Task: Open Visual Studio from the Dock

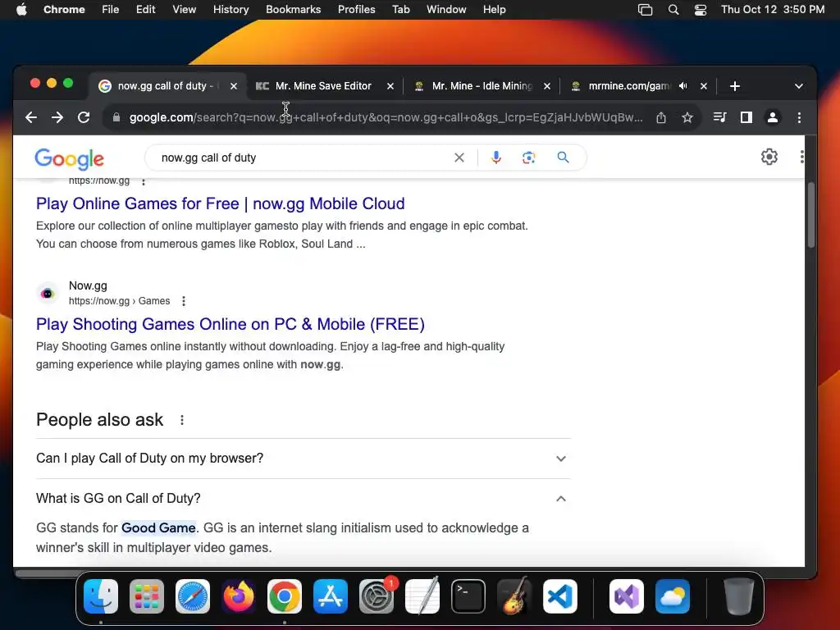Action: [626, 596]
